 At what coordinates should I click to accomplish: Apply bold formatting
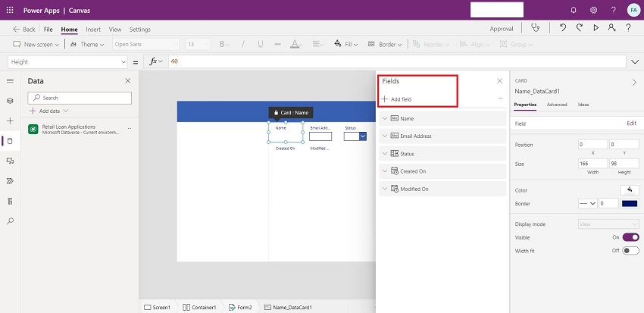pos(222,45)
